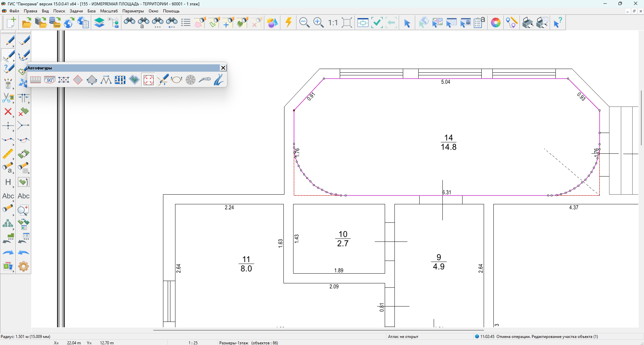Open the orange gear settings icon
Image resolution: width=644 pixels, height=345 pixels.
pos(23,267)
